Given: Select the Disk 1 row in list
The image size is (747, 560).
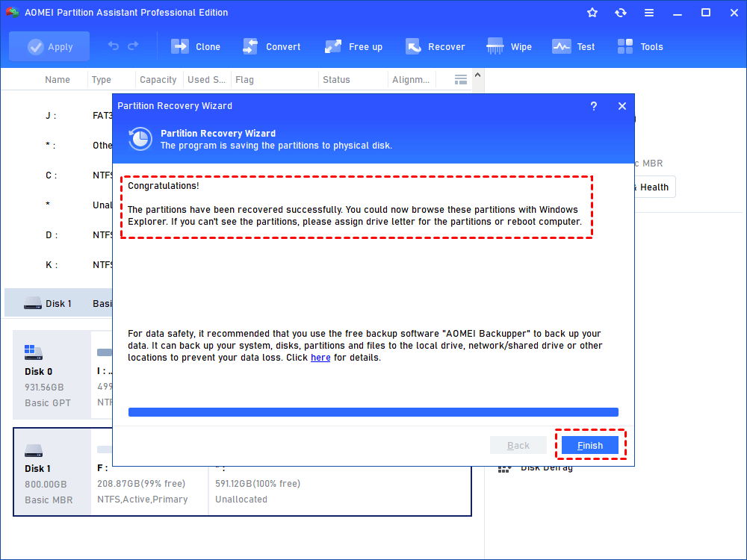Looking at the screenshot, I should (x=58, y=303).
